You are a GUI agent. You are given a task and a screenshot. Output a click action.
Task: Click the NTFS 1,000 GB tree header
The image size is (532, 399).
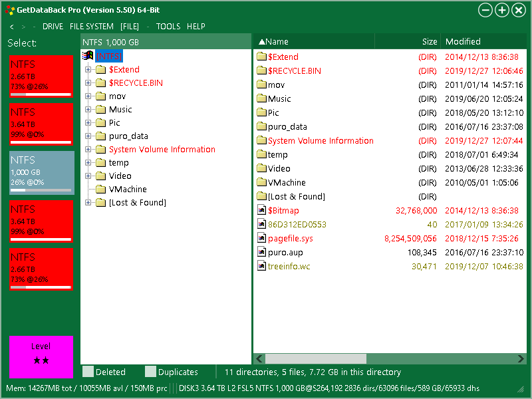(166, 42)
